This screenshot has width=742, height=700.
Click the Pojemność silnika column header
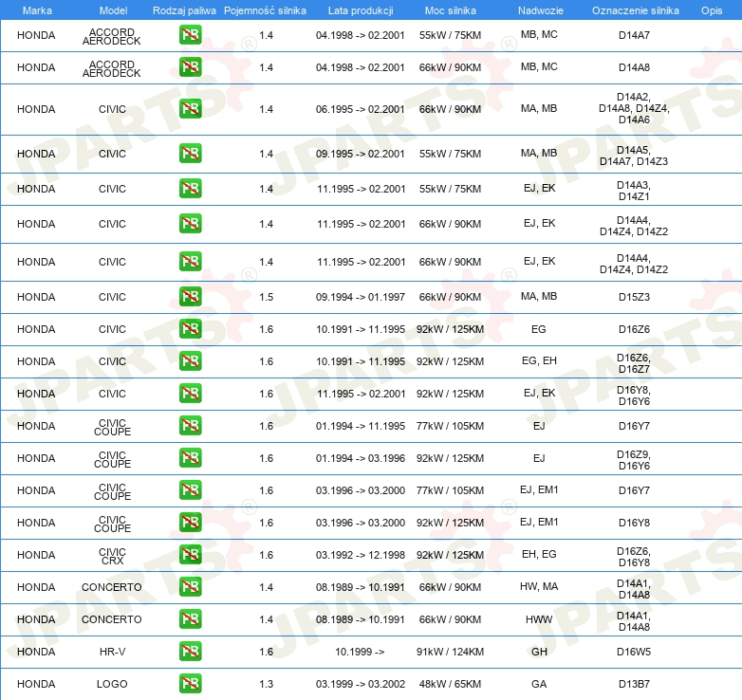(x=265, y=10)
